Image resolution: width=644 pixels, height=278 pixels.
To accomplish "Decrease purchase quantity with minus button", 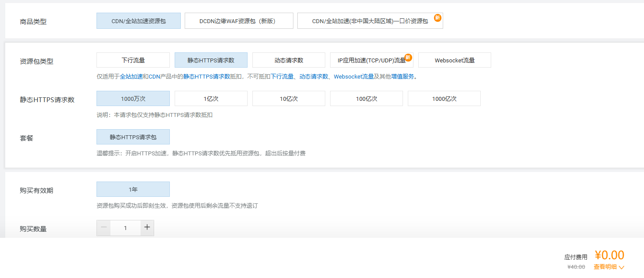I will click(x=103, y=227).
